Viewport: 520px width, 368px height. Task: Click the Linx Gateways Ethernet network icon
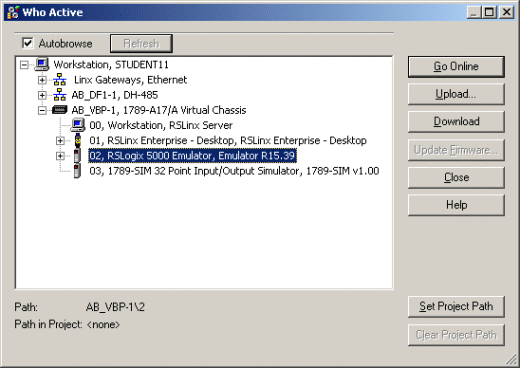tap(60, 80)
